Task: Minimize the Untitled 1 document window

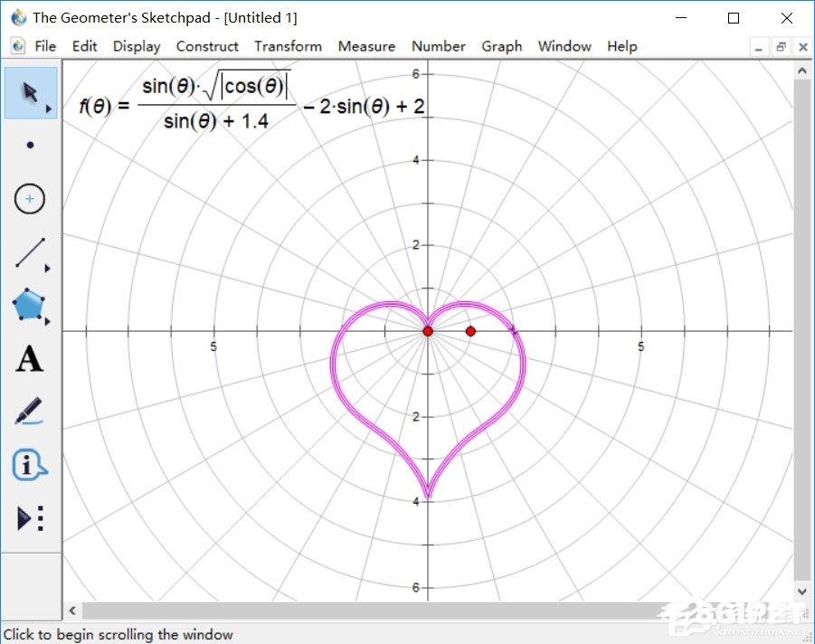Action: pos(759,47)
